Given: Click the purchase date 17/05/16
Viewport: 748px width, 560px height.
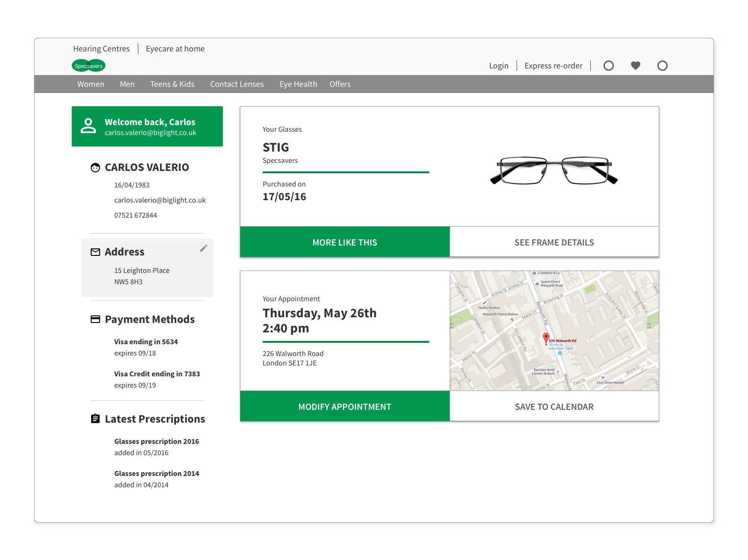Looking at the screenshot, I should 284,197.
